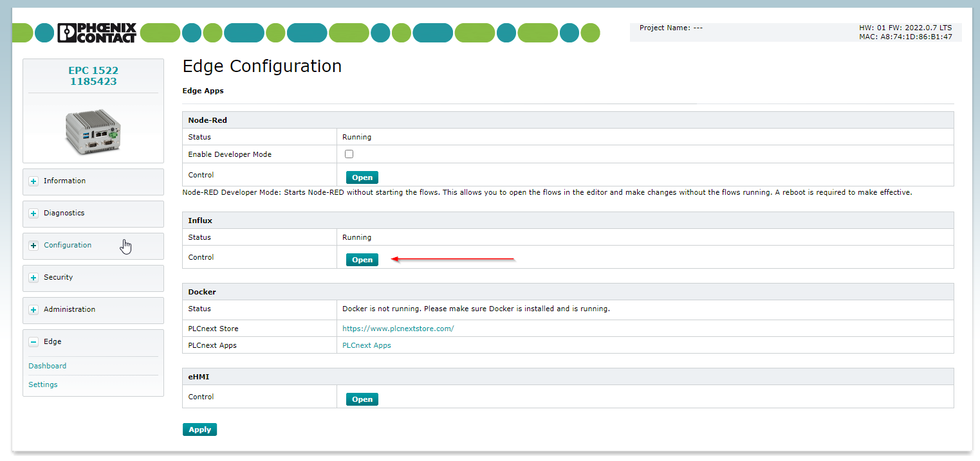Enable Node-Red Developer Mode checkbox

click(349, 154)
